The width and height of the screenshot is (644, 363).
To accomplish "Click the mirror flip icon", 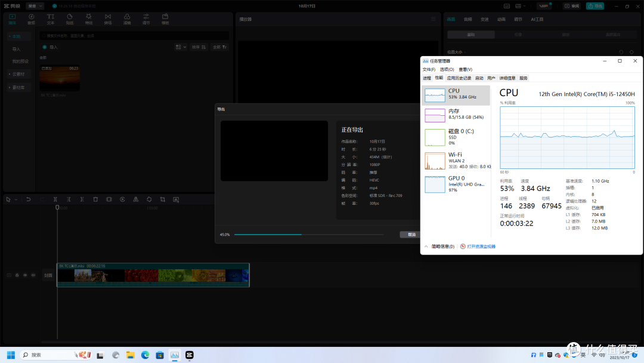I will tap(135, 199).
